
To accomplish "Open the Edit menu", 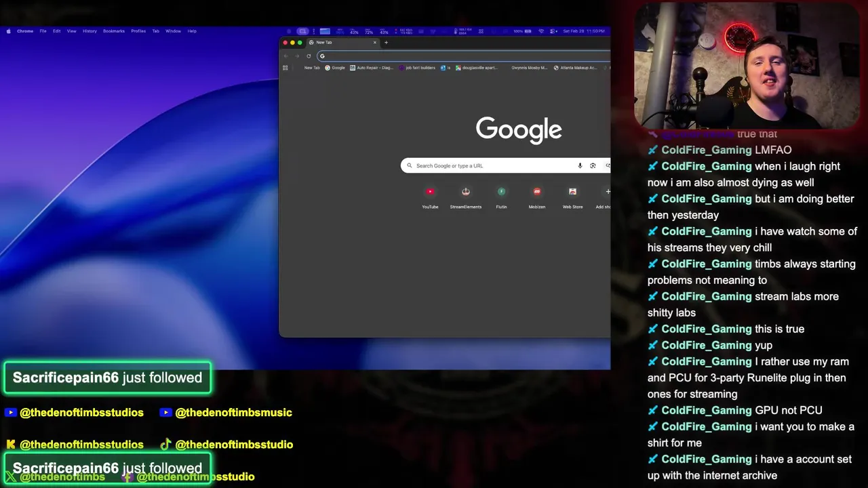I will [x=57, y=31].
